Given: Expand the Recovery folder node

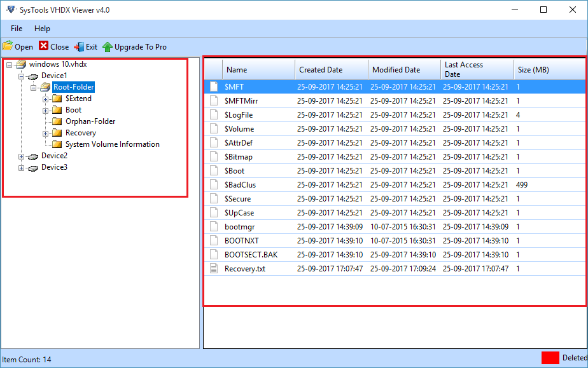Looking at the screenshot, I should [x=45, y=133].
